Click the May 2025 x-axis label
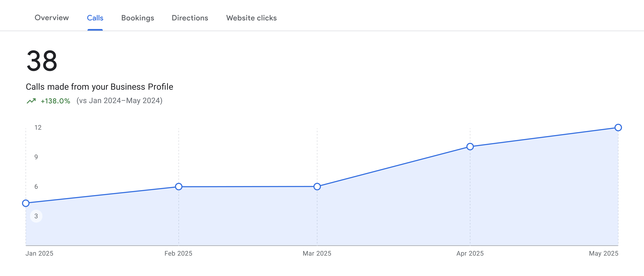Screen dimensions: 644x276 (x=603, y=253)
